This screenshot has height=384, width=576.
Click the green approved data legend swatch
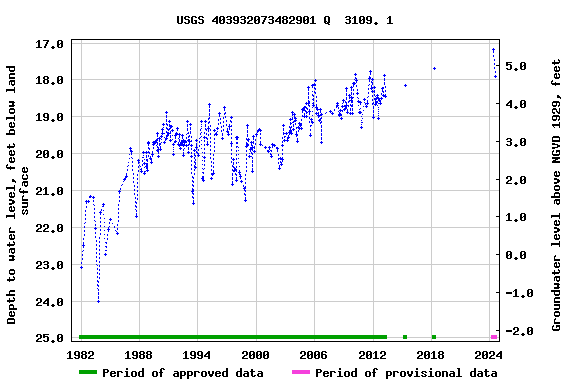tap(88, 372)
